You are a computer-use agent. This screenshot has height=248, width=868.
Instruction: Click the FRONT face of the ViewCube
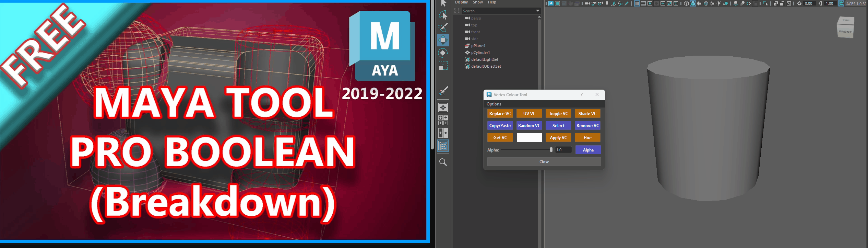tap(845, 32)
